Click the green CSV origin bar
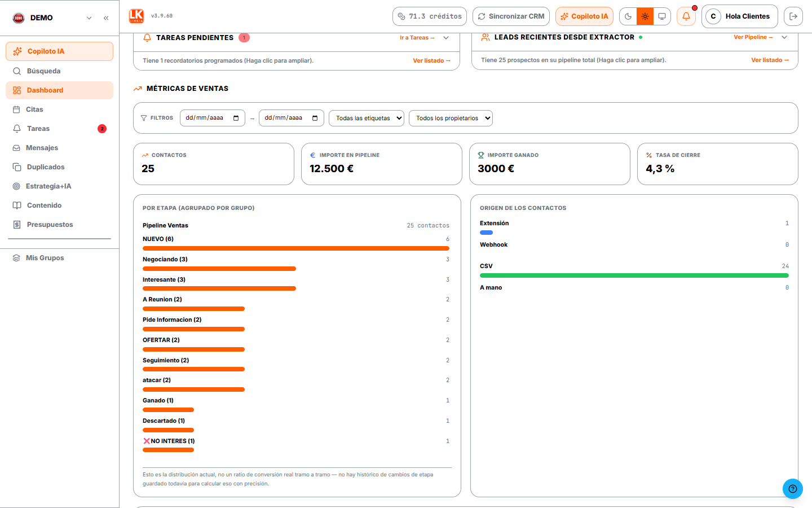The height and width of the screenshot is (508, 812). click(634, 275)
